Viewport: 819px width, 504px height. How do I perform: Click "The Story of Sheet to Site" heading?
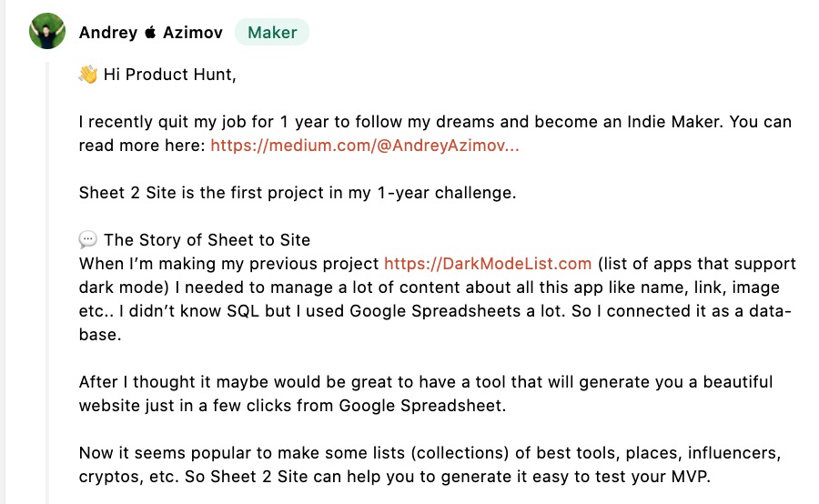click(x=207, y=240)
